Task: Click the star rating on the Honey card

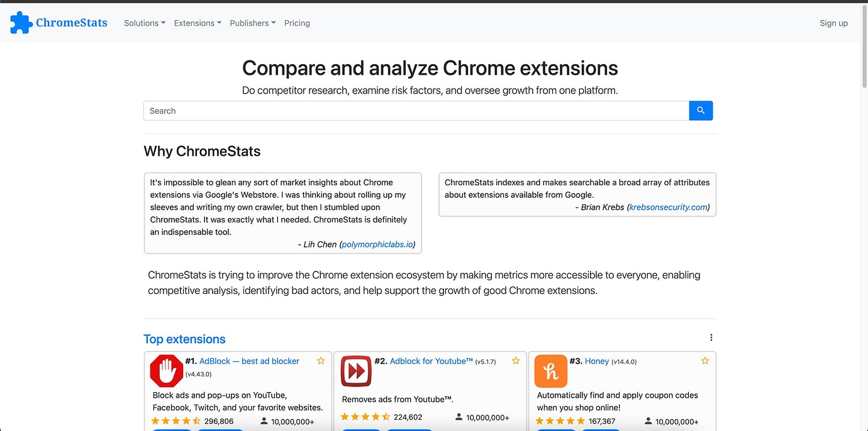Action: [x=559, y=420]
